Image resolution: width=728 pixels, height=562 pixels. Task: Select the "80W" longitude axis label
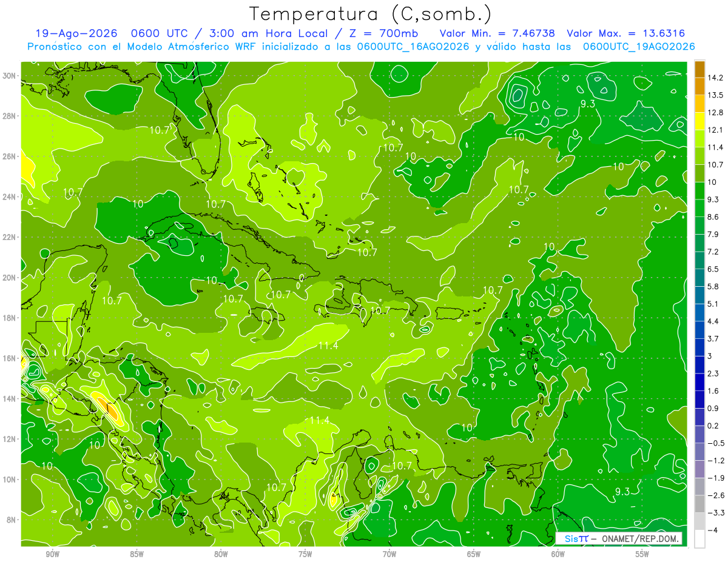(221, 554)
